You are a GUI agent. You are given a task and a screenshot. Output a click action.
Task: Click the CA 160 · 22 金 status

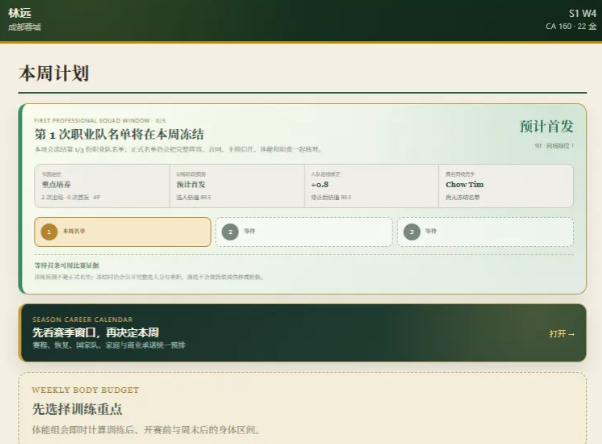571,26
